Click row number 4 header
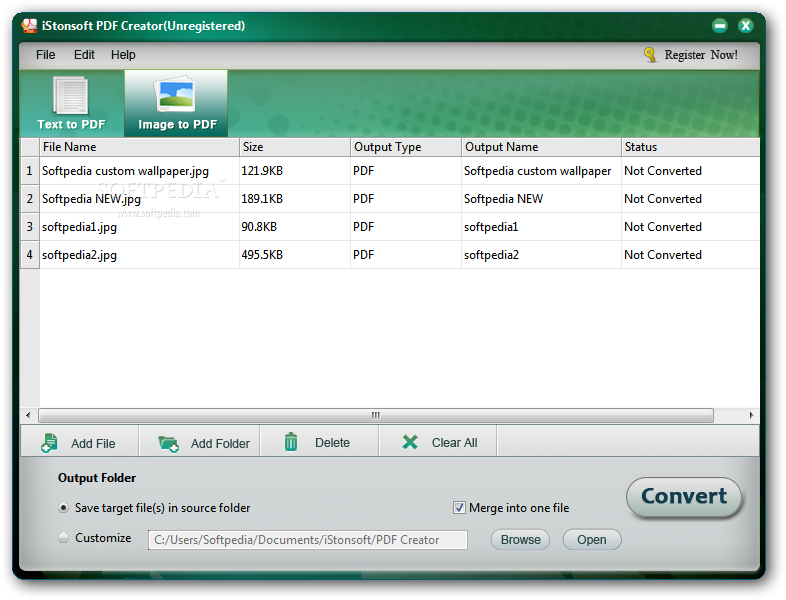 [30, 255]
